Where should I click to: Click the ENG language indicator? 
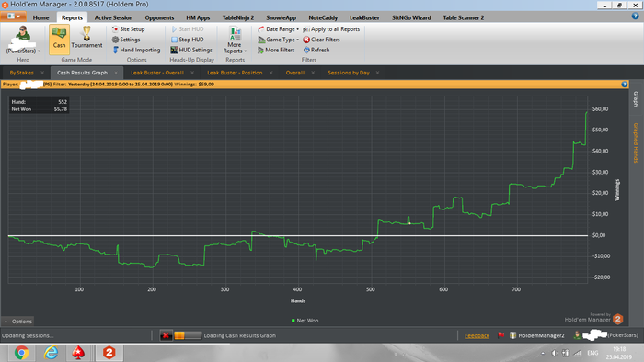coord(592,353)
